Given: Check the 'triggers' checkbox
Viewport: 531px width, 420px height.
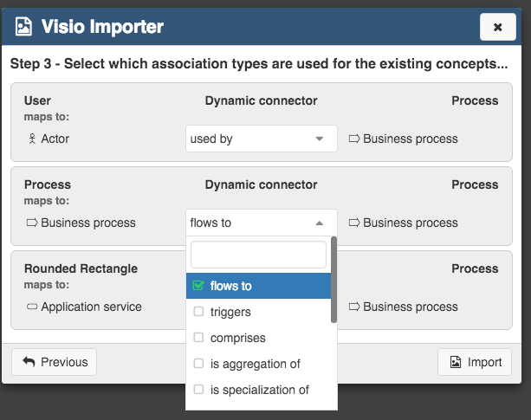Looking at the screenshot, I should 198,312.
